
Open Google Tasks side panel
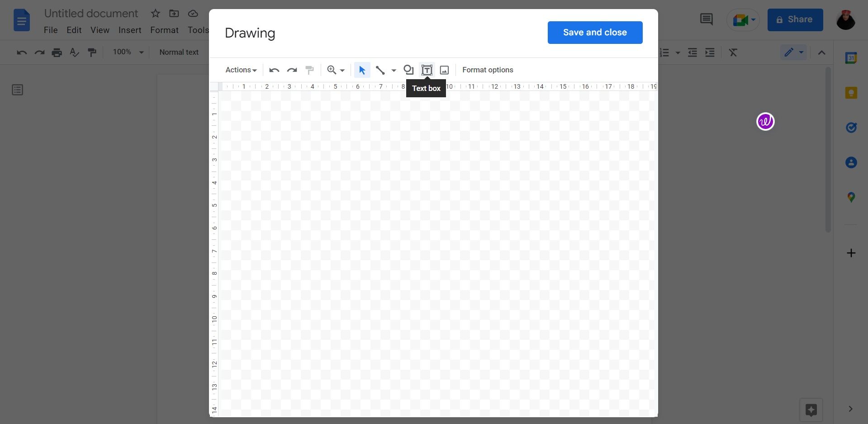(851, 128)
